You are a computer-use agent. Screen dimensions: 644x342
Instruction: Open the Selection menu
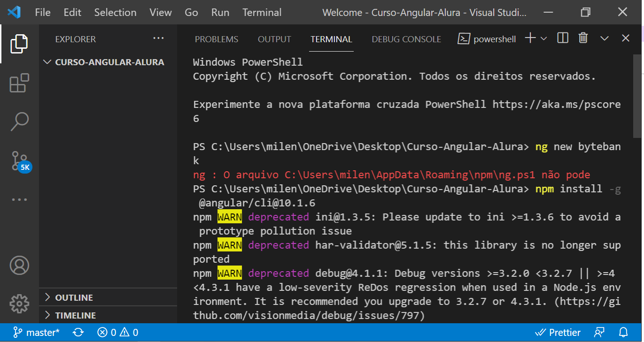(115, 13)
